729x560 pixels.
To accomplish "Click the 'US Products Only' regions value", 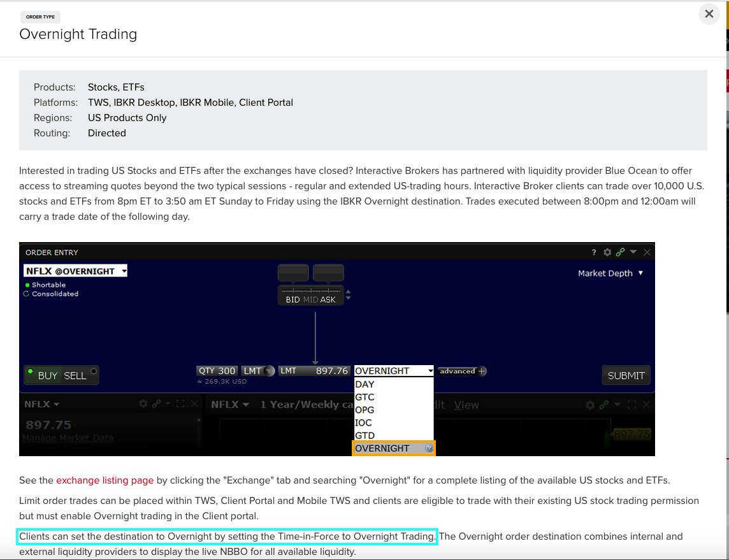I will tap(127, 118).
